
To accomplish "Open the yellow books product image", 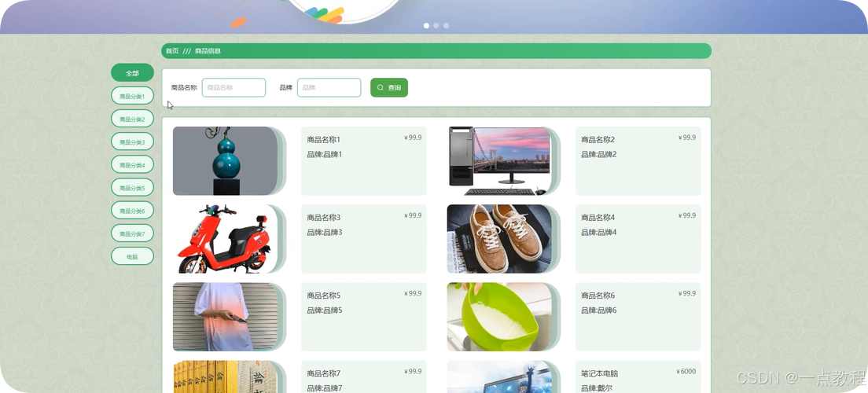I will (226, 377).
